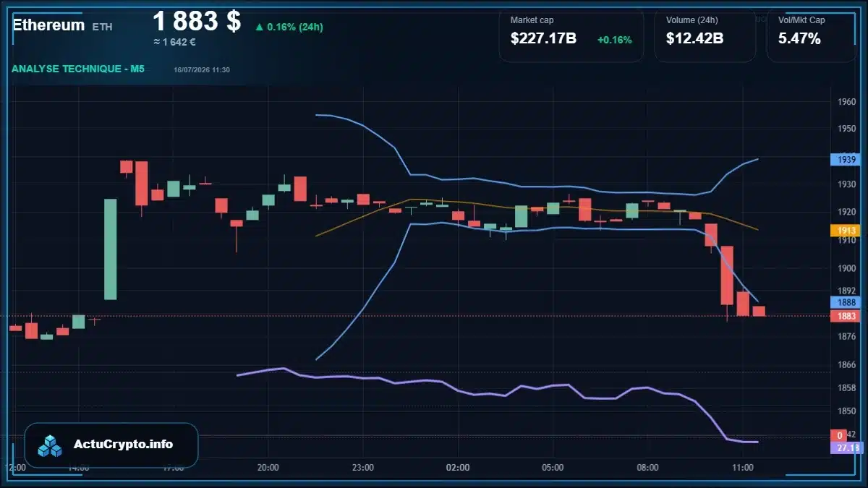
Task: Click the green up-arrow 0.16% (24h) indicator
Action: click(x=289, y=27)
